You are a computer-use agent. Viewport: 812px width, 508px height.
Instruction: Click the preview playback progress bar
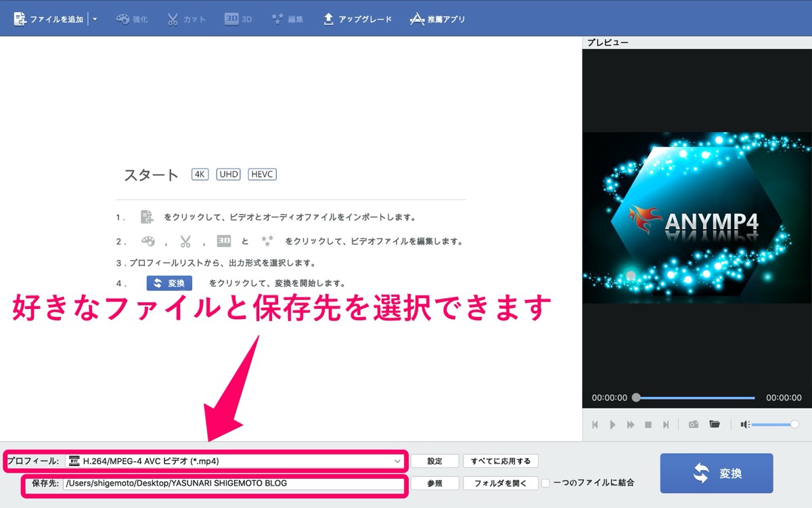(695, 398)
